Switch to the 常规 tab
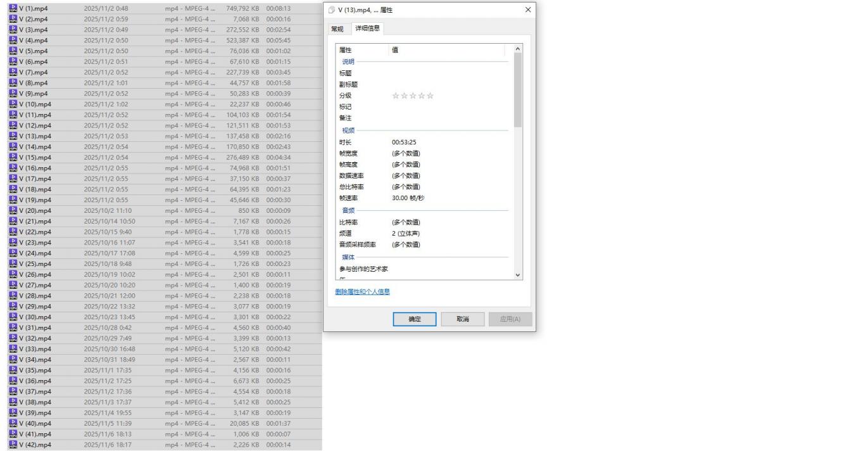Screen dimensions: 868x451 point(337,29)
